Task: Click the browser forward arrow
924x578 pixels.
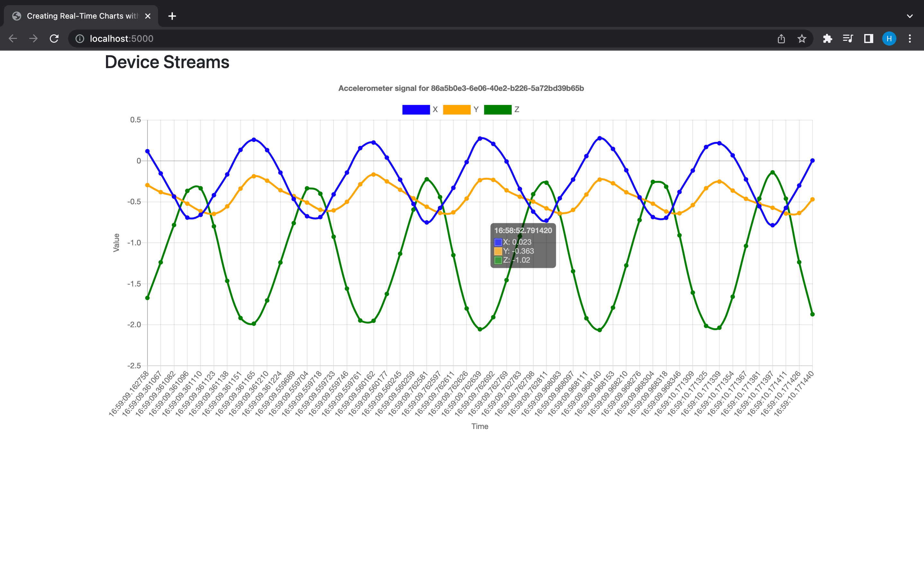Action: (34, 39)
